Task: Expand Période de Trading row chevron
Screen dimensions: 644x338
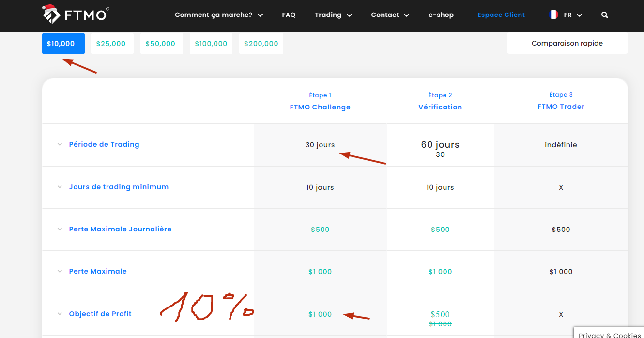Action: [60, 144]
